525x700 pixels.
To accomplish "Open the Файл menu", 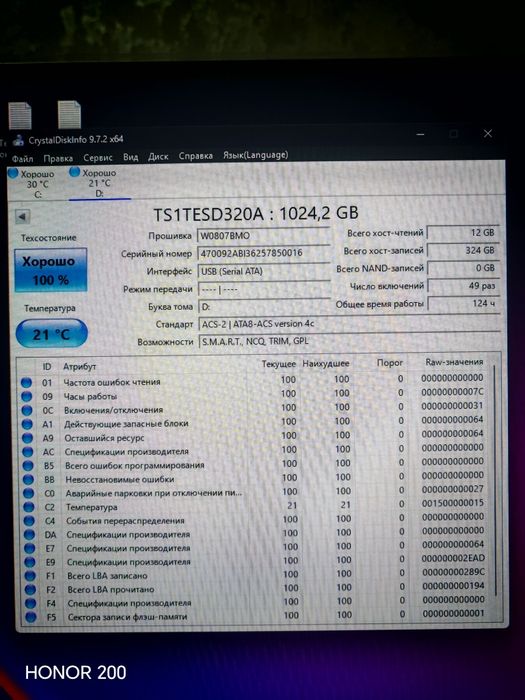I will (22, 158).
